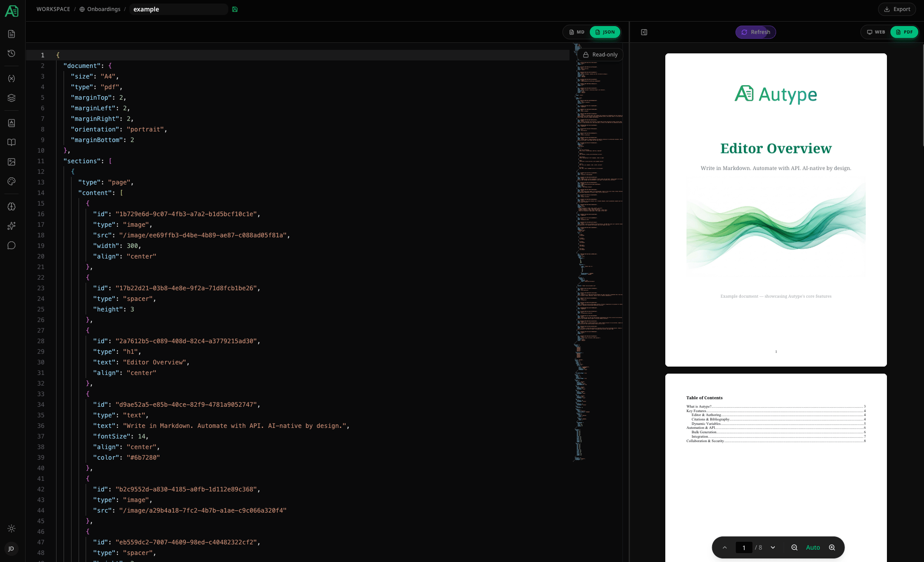Screen dimensions: 924x562
Task: Click the Table of Contents page preview
Action: click(x=776, y=468)
